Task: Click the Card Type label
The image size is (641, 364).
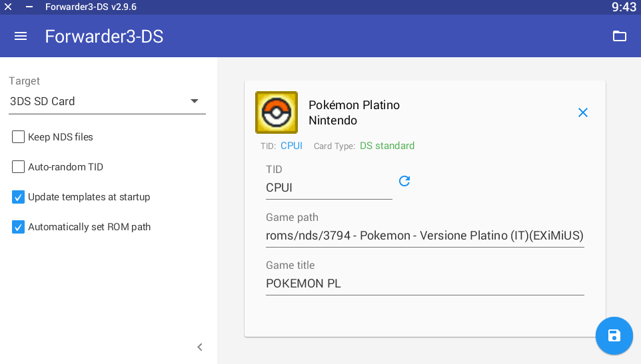Action: tap(334, 146)
